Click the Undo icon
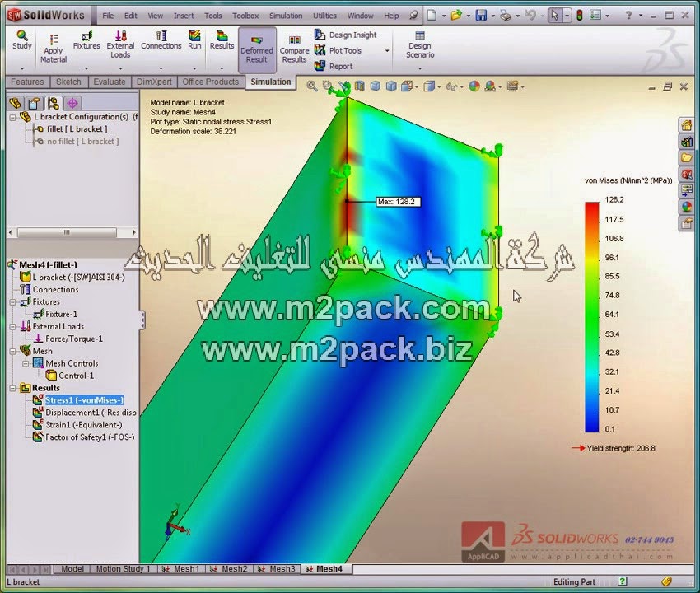 coord(530,15)
